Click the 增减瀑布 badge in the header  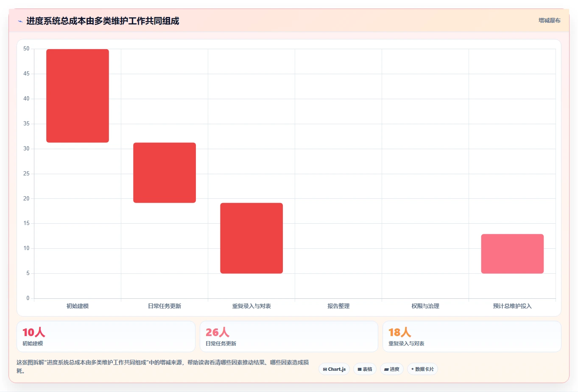tap(549, 20)
